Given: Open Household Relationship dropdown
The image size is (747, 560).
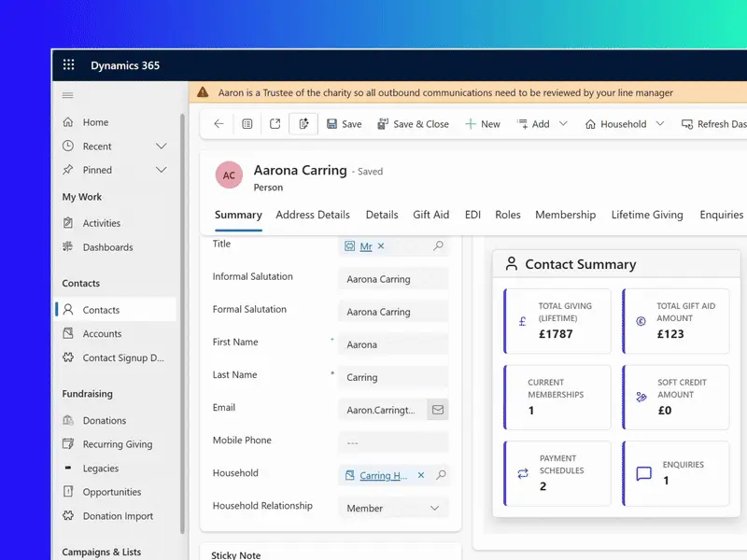Looking at the screenshot, I should pos(434,508).
